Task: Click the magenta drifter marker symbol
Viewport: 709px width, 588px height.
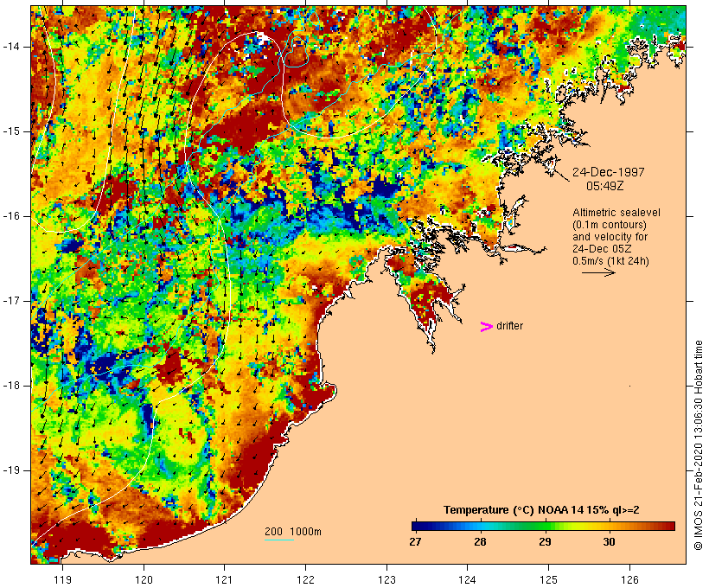Action: click(x=486, y=327)
